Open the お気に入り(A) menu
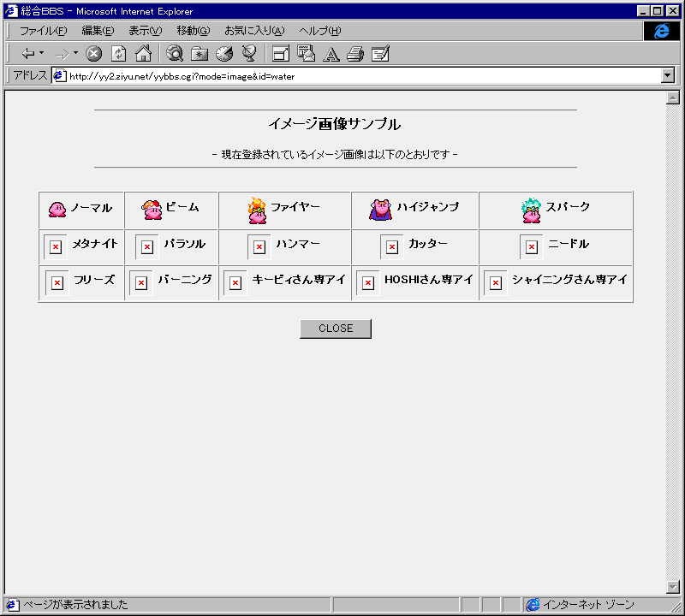685x616 pixels. click(x=254, y=31)
